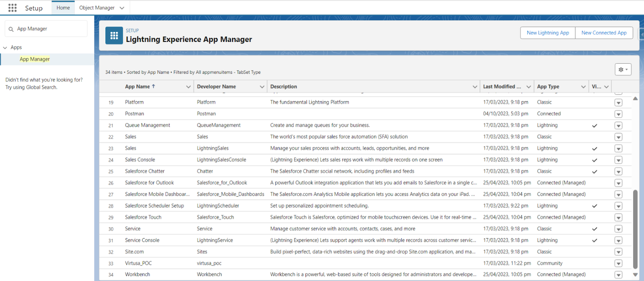Click the Site.com app name cell

point(134,252)
